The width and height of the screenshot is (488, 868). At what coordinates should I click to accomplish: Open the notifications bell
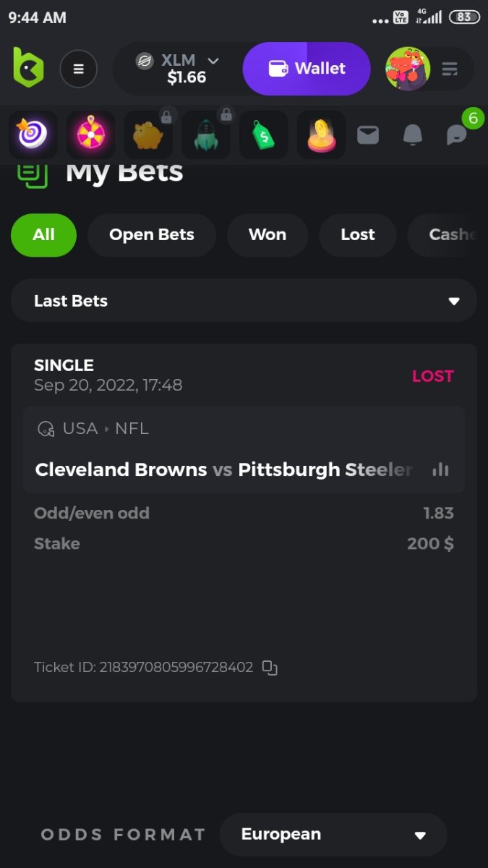(412, 135)
